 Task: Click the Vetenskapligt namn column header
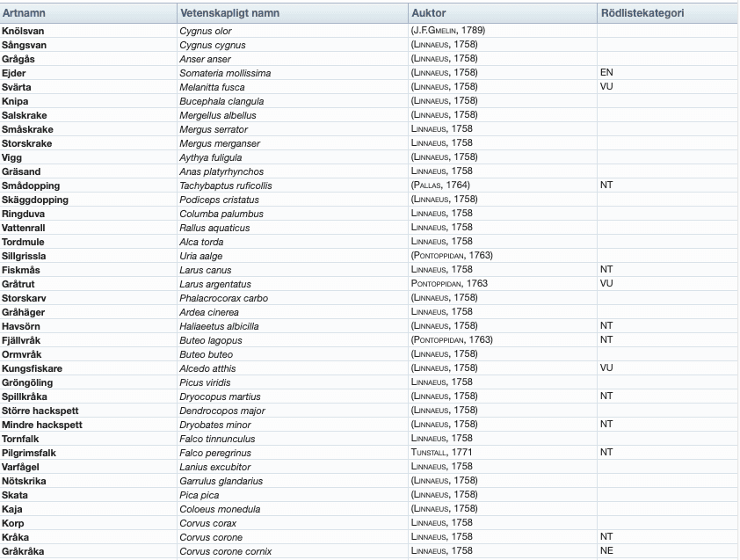[231, 13]
